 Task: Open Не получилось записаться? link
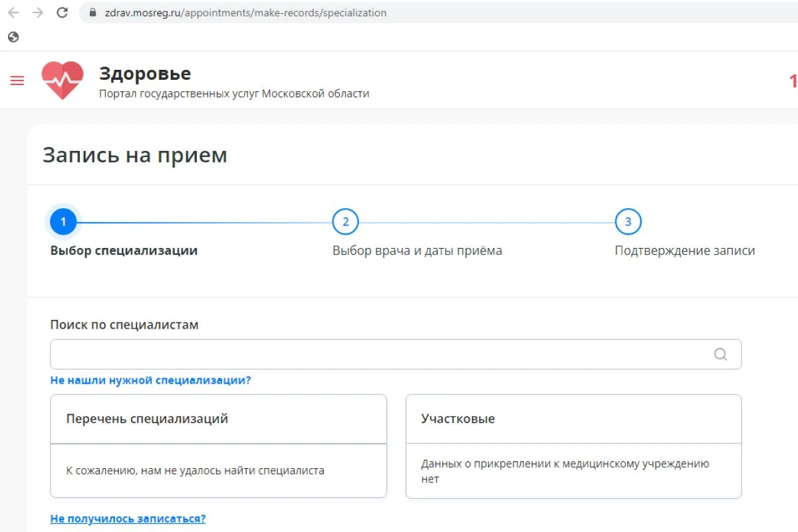[128, 519]
